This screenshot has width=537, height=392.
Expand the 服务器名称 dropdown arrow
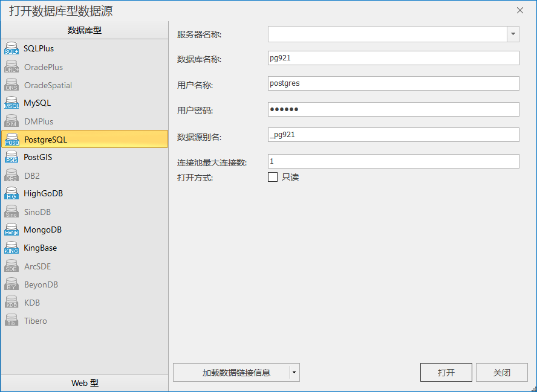[x=513, y=34]
